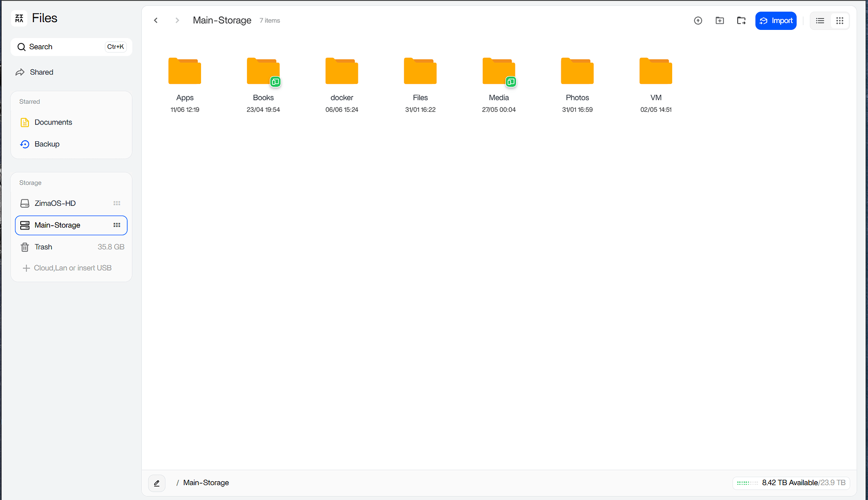Click Files date 31/01 16:22
The height and width of the screenshot is (500, 868).
(420, 110)
